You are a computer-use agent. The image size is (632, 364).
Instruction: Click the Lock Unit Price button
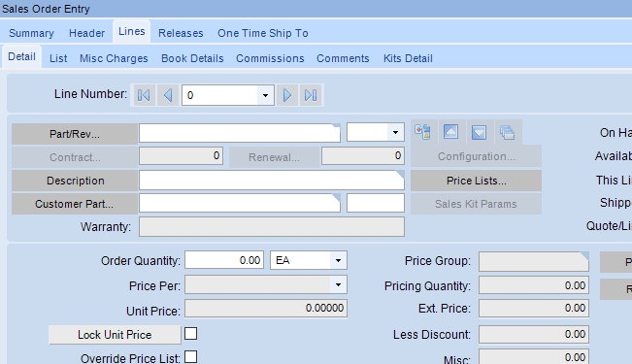[x=115, y=335]
